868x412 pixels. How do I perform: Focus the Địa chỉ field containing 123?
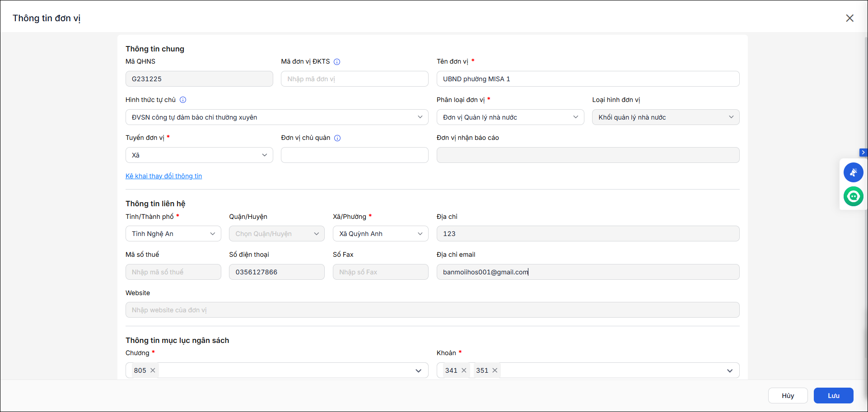point(588,234)
